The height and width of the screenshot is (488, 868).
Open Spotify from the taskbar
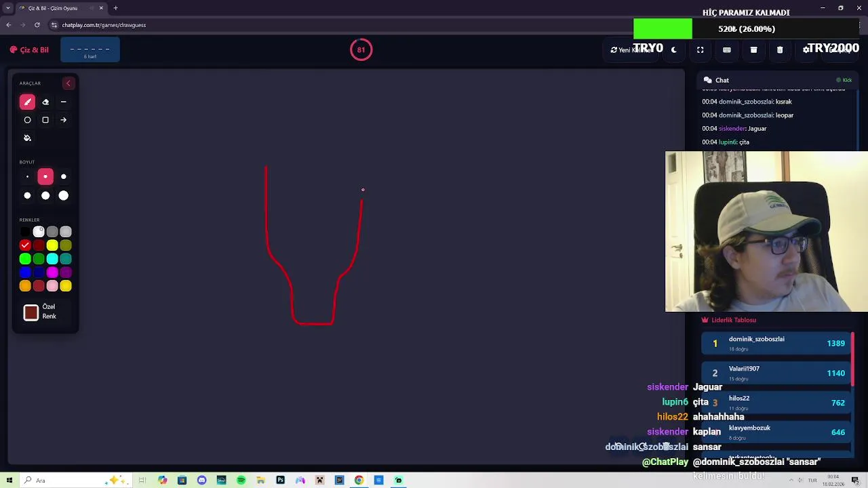[x=241, y=481]
